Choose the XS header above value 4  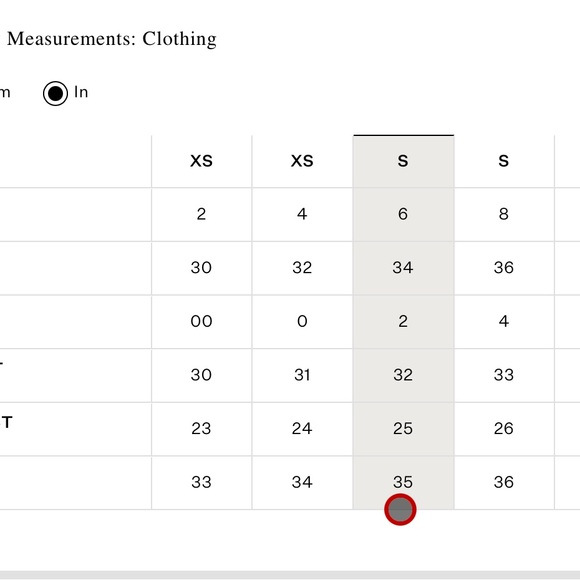click(302, 161)
